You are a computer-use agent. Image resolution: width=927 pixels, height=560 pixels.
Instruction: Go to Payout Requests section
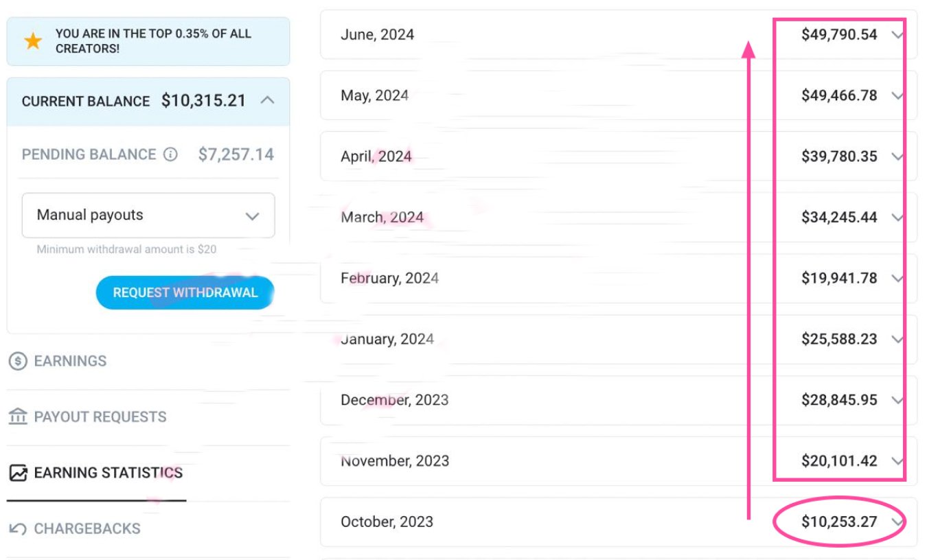tap(100, 417)
